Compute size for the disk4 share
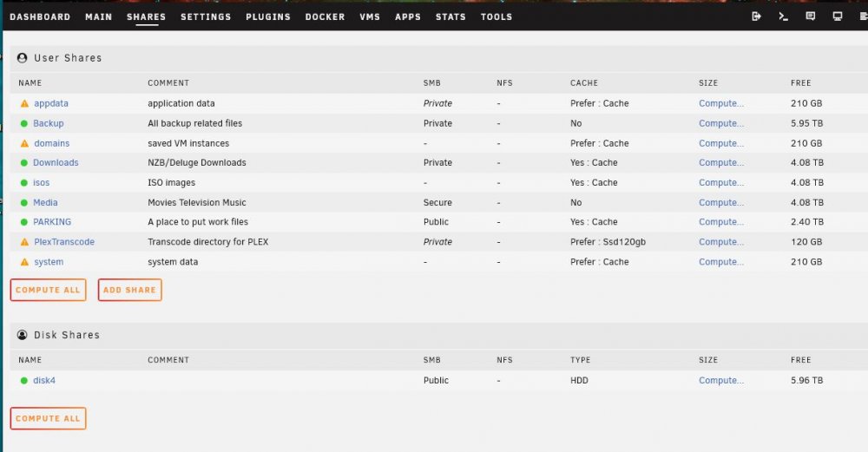The image size is (868, 452). [721, 381]
